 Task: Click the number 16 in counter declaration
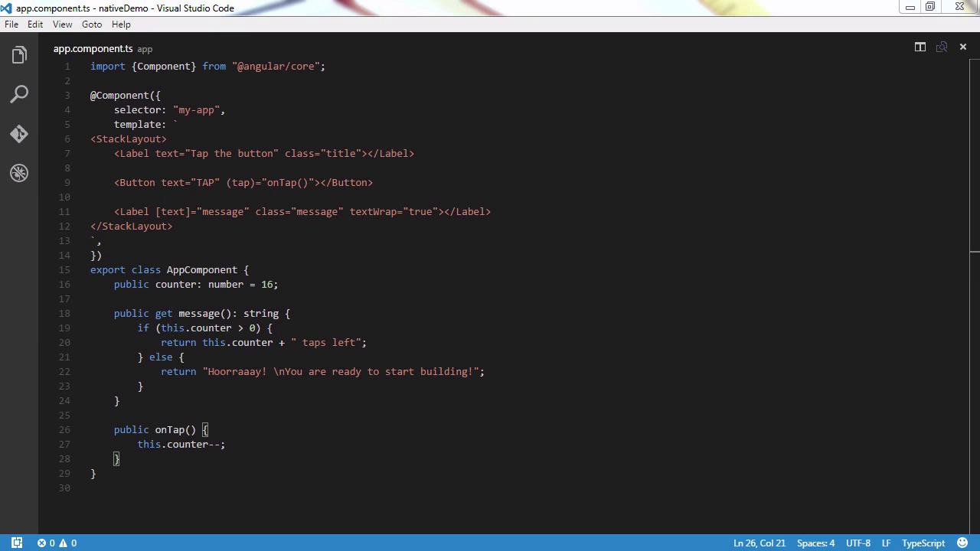(x=267, y=284)
